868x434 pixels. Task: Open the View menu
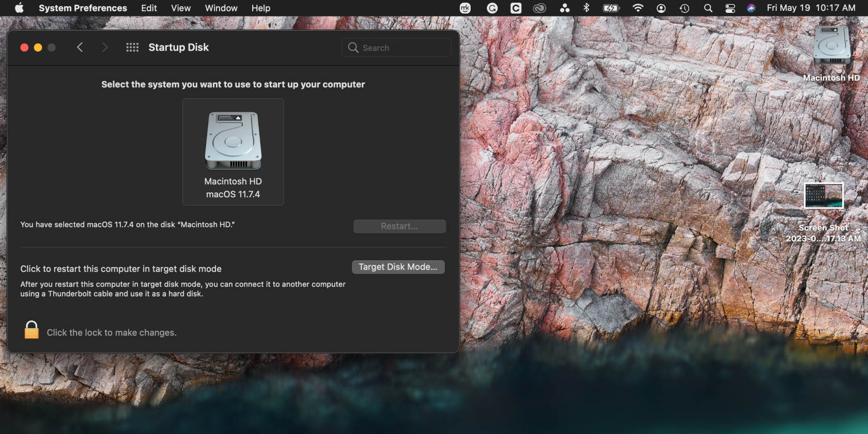click(x=181, y=8)
